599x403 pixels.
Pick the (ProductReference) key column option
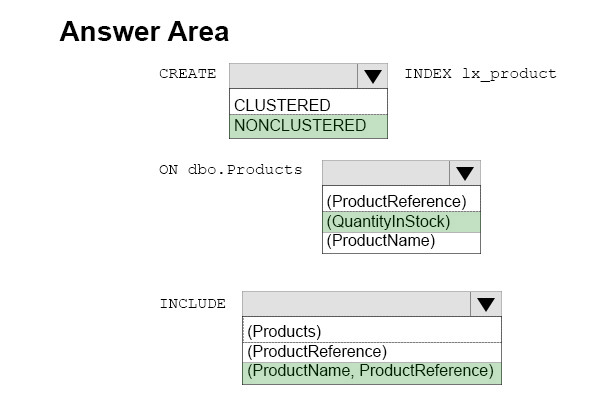pyautogui.click(x=401, y=201)
